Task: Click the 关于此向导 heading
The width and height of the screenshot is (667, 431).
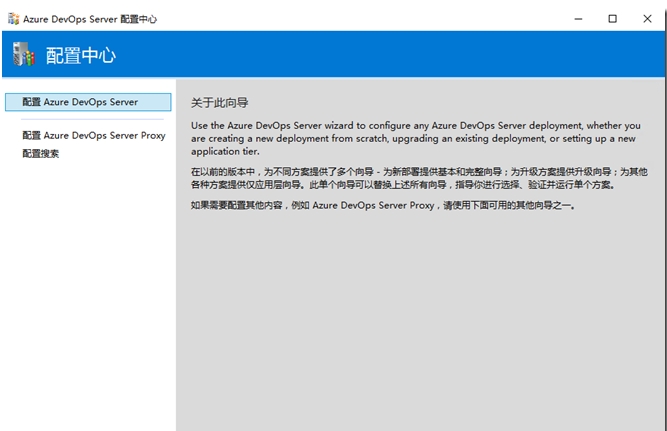Action: (218, 102)
